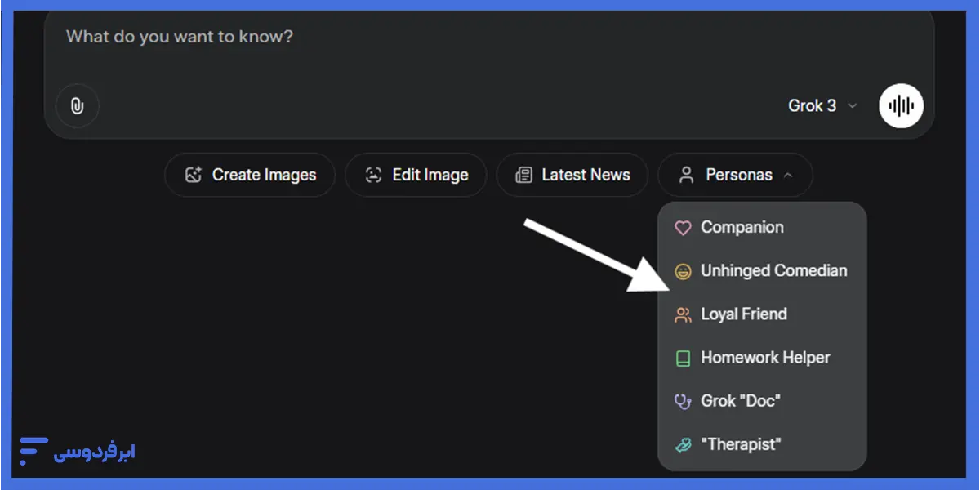Click the Create Images button
The height and width of the screenshot is (490, 980).
(250, 175)
